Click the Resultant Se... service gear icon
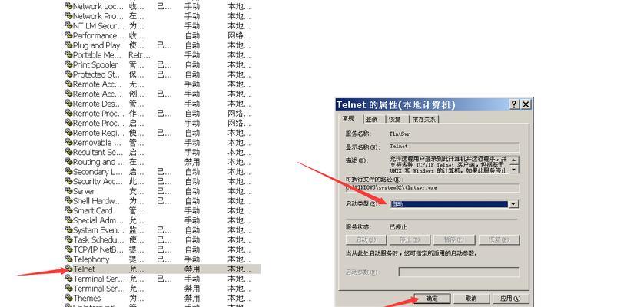The height and width of the screenshot is (307, 644). 68,152
